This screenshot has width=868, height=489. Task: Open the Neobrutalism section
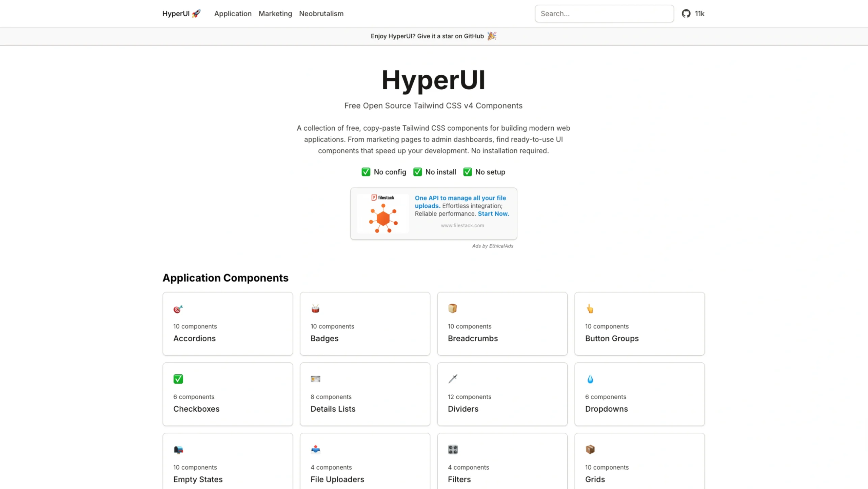point(321,14)
